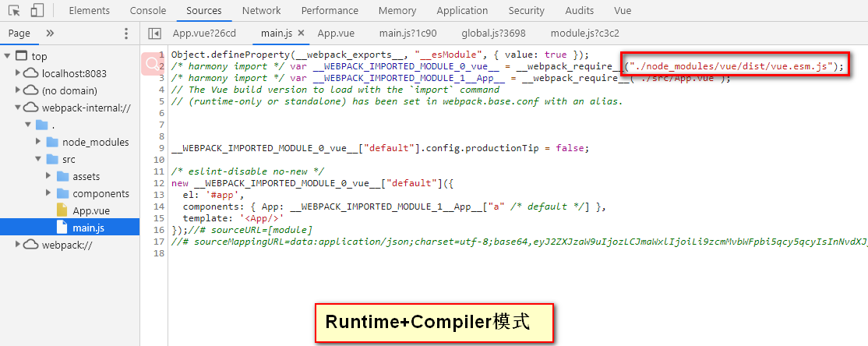Switch to App.vue?26cd editor tab
This screenshot has height=346, width=868.
tap(204, 34)
